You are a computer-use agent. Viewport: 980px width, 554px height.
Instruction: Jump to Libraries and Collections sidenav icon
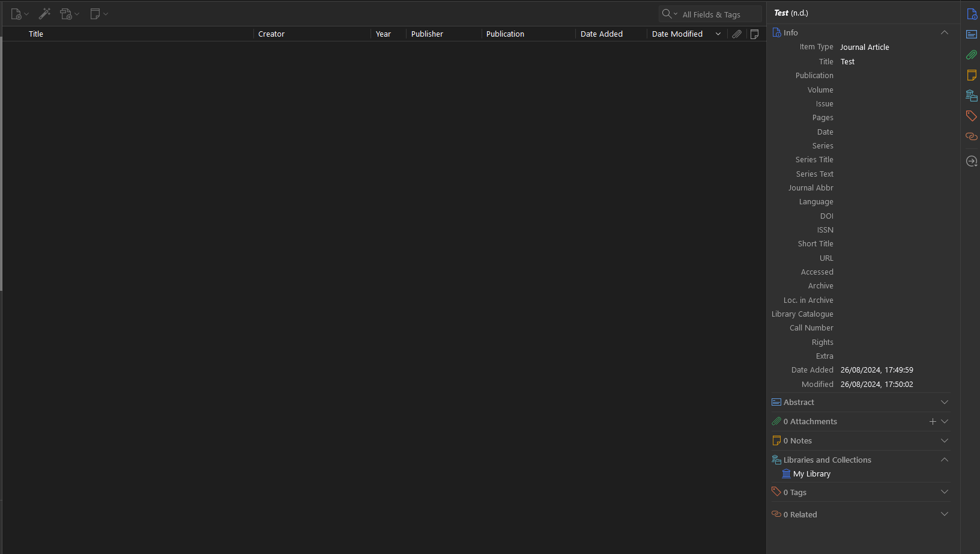(972, 96)
